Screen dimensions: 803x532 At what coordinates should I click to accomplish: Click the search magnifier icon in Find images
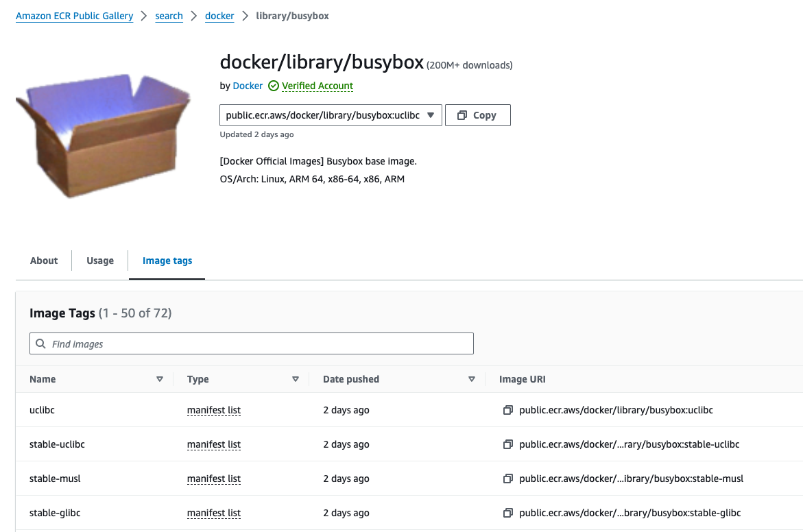41,344
